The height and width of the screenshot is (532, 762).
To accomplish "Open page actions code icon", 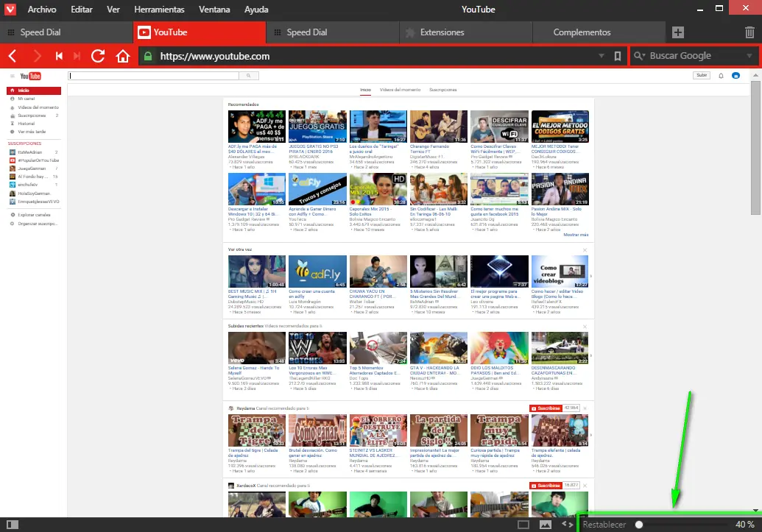I will (567, 525).
